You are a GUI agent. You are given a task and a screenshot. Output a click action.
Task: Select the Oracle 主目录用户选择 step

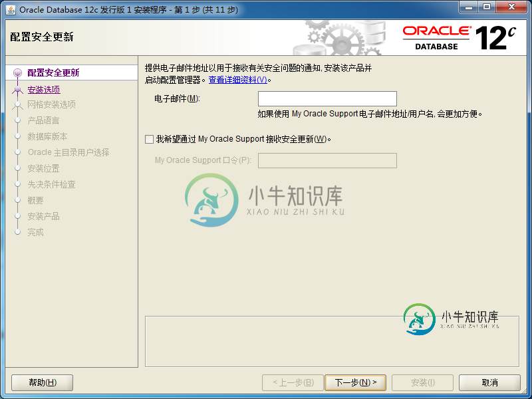click(x=68, y=152)
